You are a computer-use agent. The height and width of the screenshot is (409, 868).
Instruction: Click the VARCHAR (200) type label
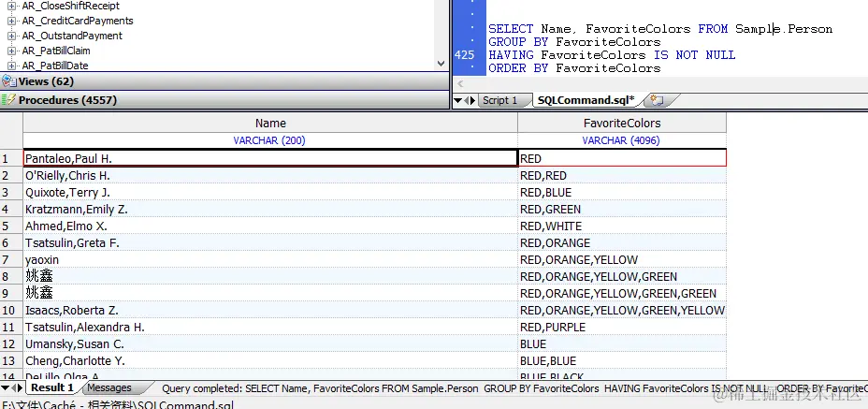tap(269, 140)
